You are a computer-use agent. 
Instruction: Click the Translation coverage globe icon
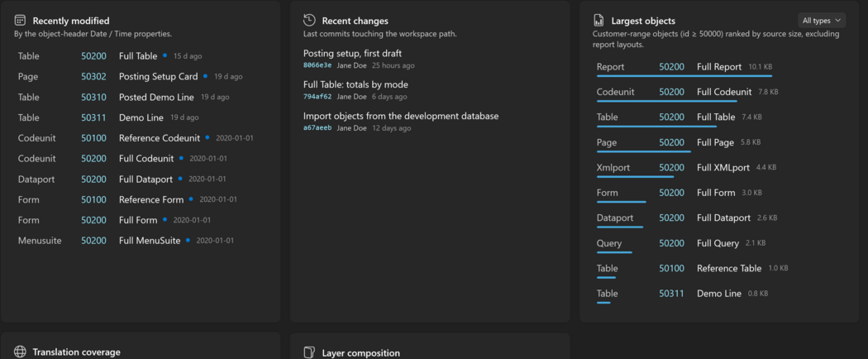click(x=20, y=352)
